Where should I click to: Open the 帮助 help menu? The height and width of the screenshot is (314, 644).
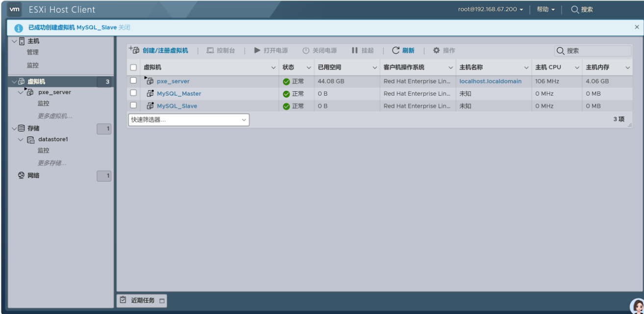pyautogui.click(x=545, y=9)
